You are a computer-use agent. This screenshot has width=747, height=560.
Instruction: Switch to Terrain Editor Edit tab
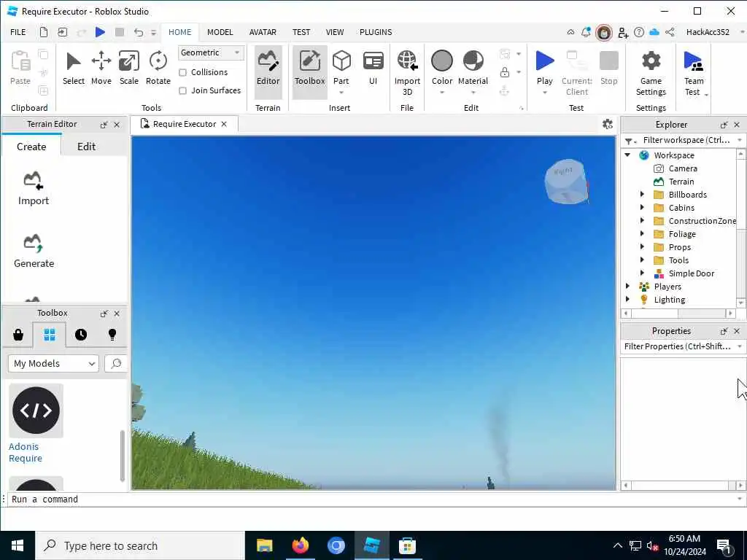point(86,147)
